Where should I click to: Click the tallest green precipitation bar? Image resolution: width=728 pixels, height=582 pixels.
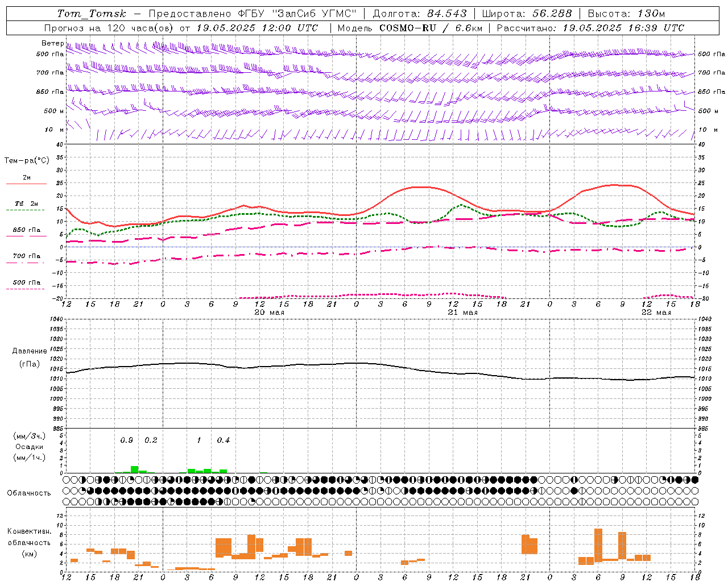pyautogui.click(x=135, y=469)
